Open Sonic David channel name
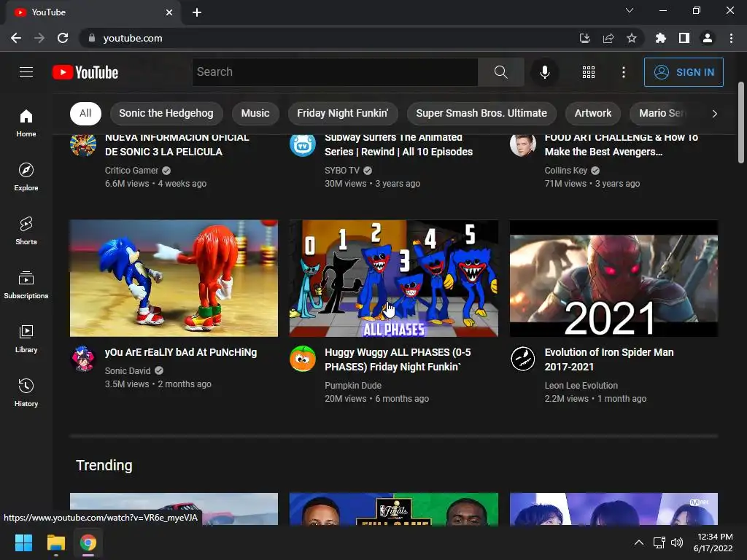The width and height of the screenshot is (747, 560). point(128,371)
